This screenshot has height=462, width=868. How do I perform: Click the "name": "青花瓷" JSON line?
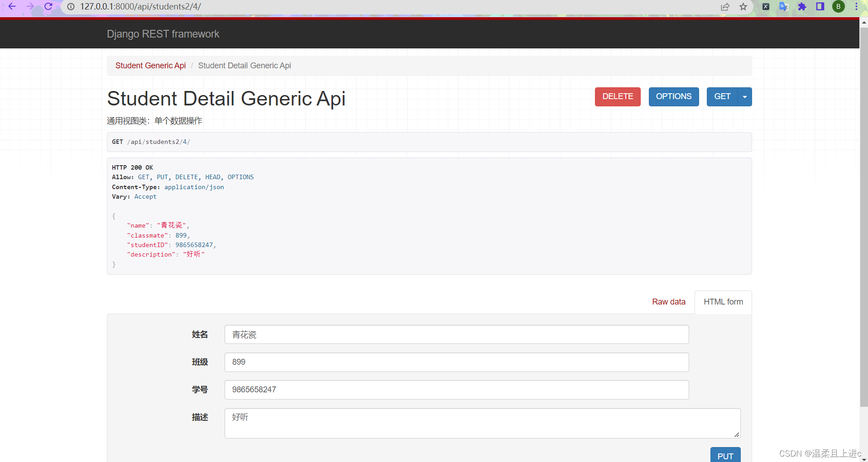click(158, 225)
